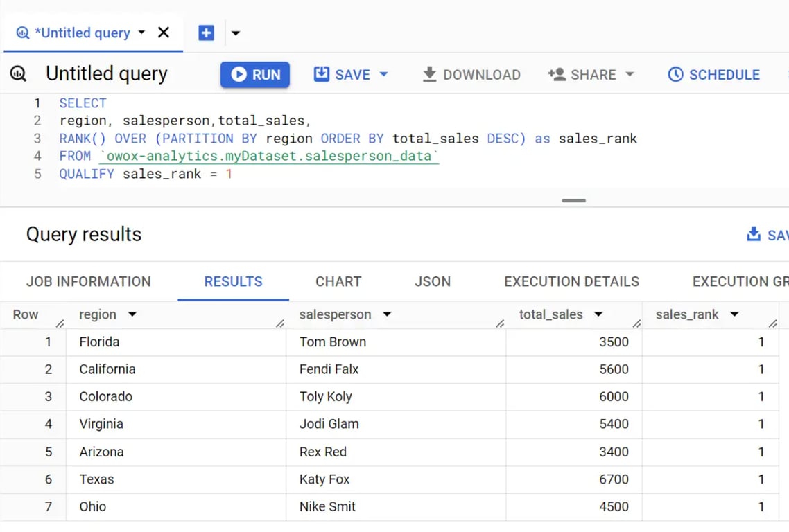Image resolution: width=789 pixels, height=532 pixels.
Task: Open the Chart tab
Action: coord(338,282)
